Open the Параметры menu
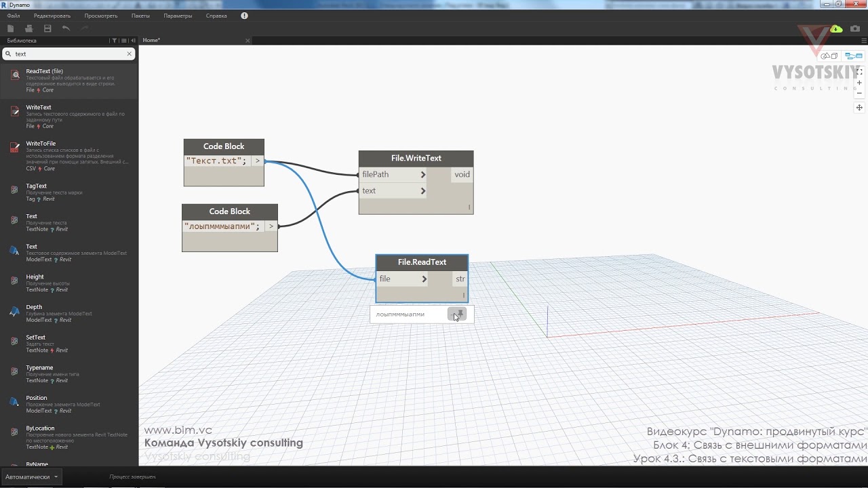Image resolution: width=868 pixels, height=488 pixels. pos(178,16)
